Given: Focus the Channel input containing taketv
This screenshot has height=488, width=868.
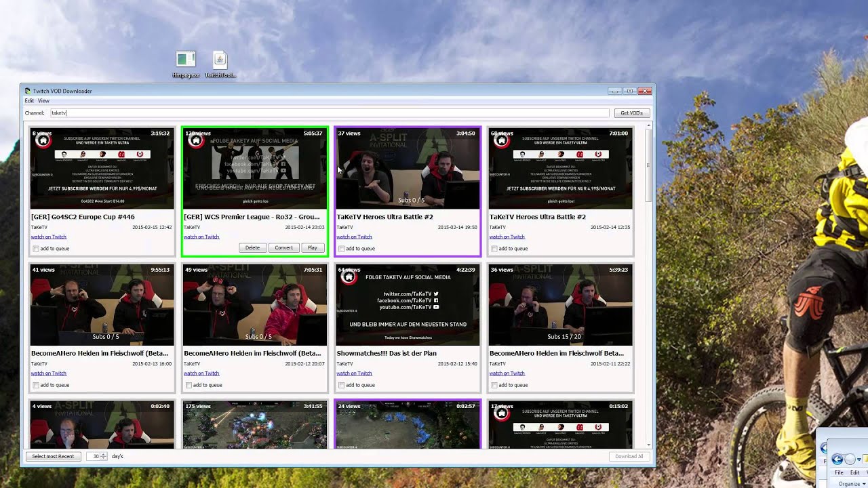Looking at the screenshot, I should [x=329, y=113].
